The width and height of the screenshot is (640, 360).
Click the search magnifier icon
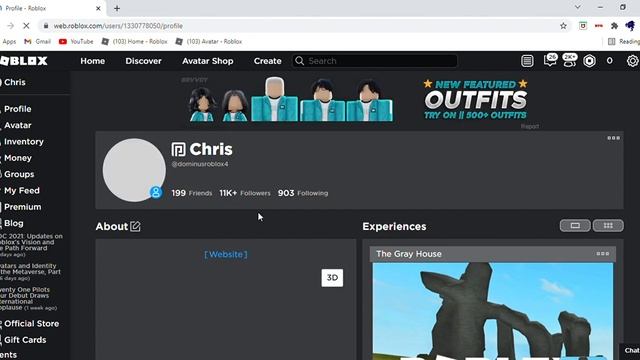tap(299, 61)
